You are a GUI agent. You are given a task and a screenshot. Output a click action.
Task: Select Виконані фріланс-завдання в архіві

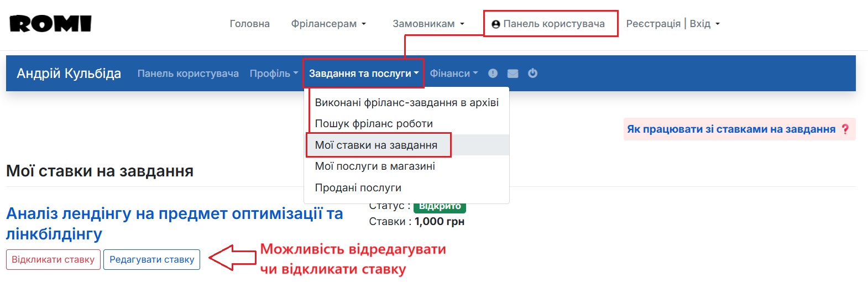pos(406,102)
